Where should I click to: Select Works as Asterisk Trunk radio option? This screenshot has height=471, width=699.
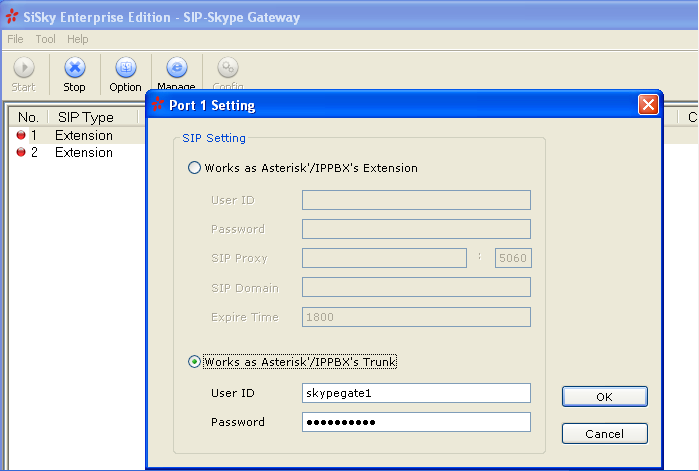pyautogui.click(x=195, y=362)
